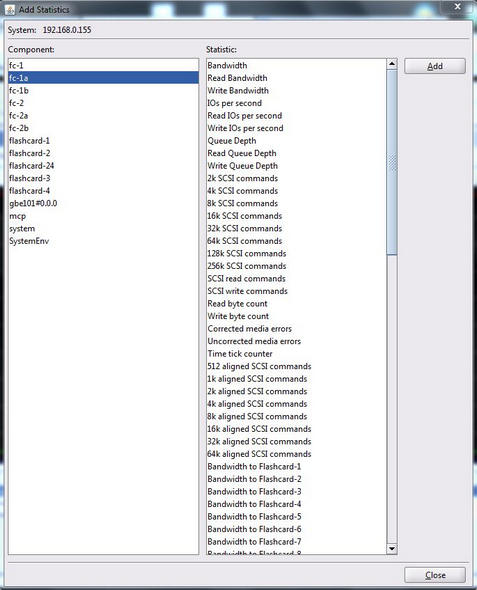Select 1k aligned SCSI commands
Screen dimensions: 477x590
(297, 379)
